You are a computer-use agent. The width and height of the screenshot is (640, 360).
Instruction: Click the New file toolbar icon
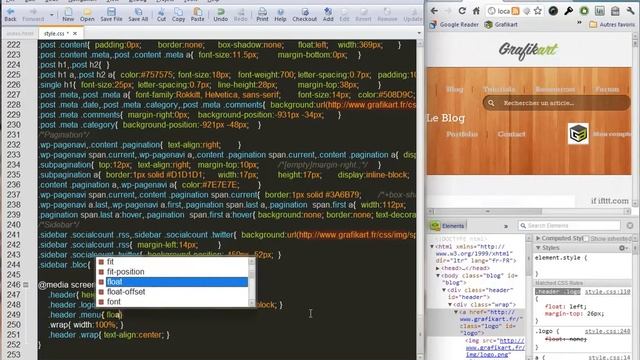[68, 15]
